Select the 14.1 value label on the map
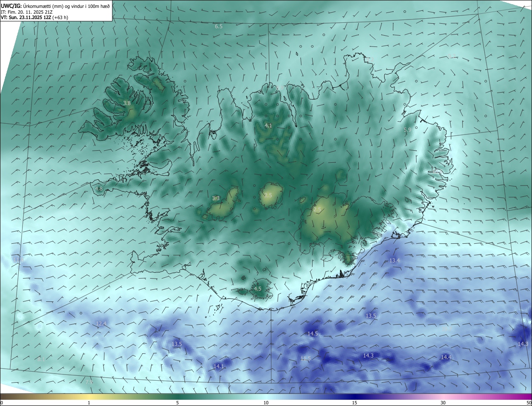Screen dimensions: 532x406 [x=219, y=366]
